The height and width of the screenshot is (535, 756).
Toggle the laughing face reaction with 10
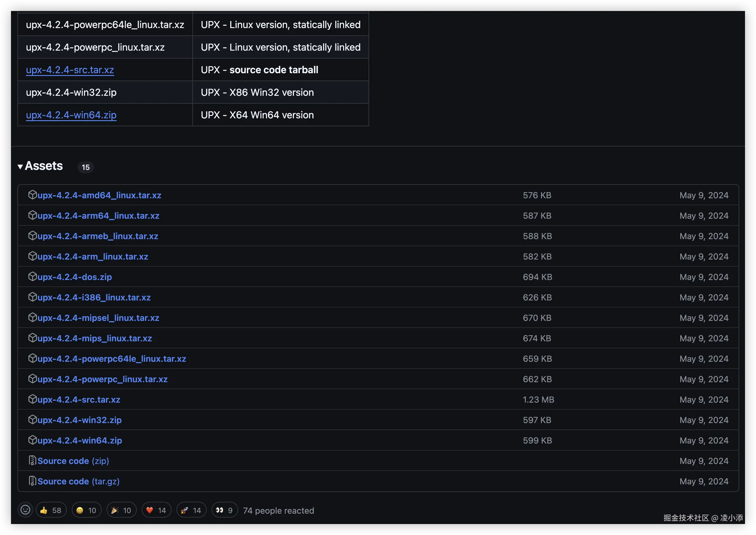pos(86,510)
